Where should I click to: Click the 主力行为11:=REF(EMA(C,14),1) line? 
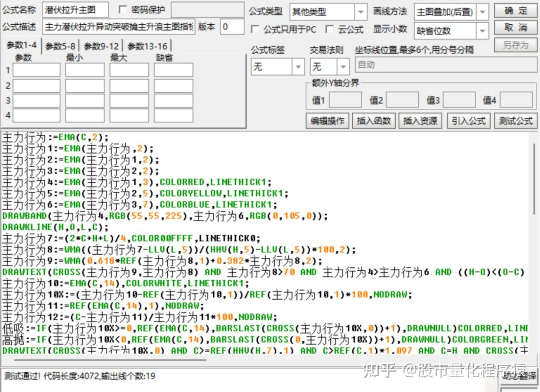pyautogui.click(x=103, y=306)
